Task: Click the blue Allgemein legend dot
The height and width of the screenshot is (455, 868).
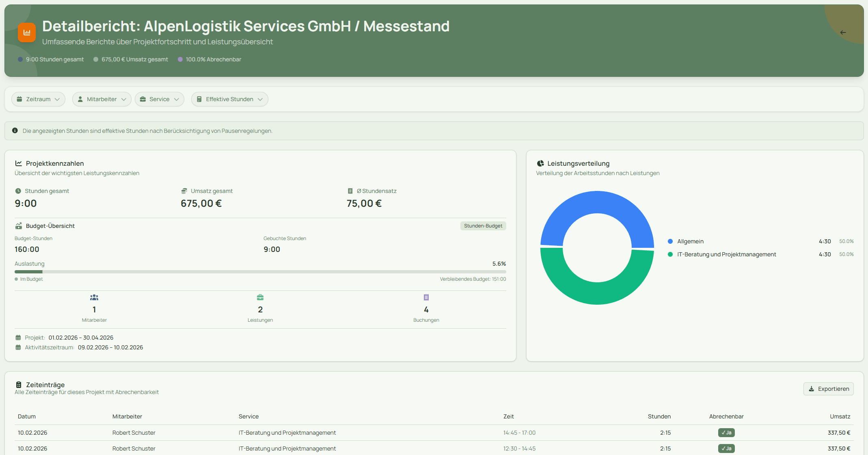Action: tap(670, 241)
